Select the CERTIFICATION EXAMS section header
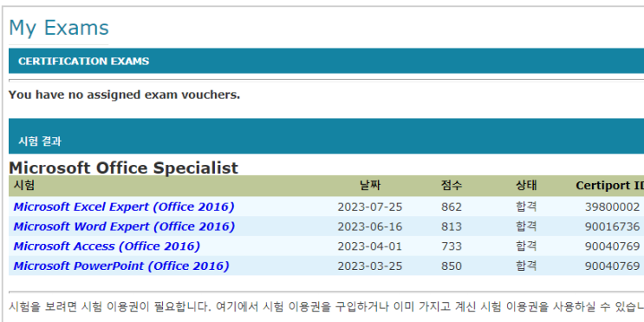Viewport: 644px width, 322px height. [326, 61]
